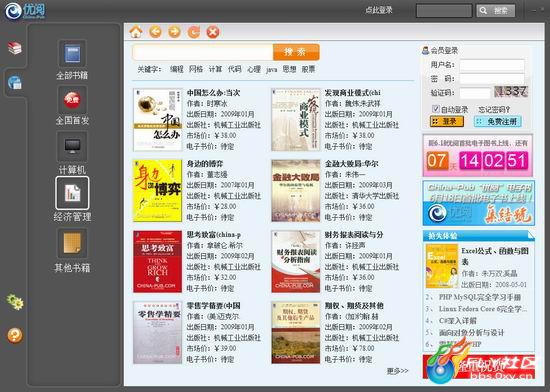The image size is (550, 392).
Task: Select the 计算机 category icon
Action: (x=72, y=147)
